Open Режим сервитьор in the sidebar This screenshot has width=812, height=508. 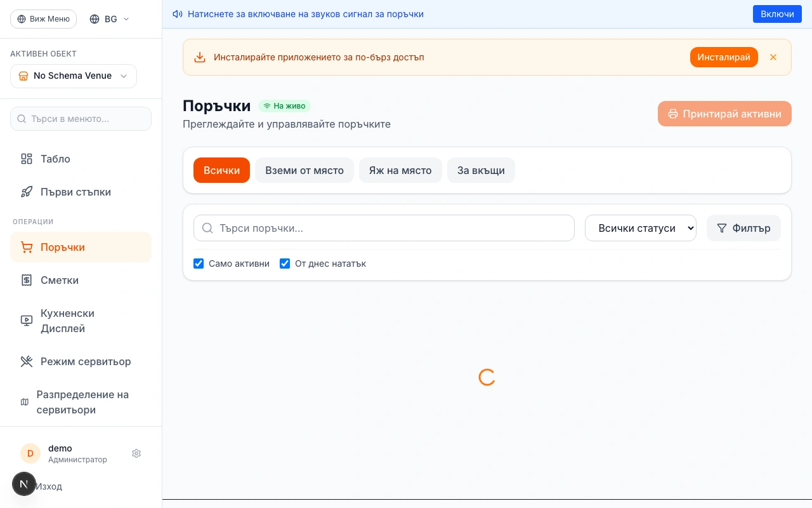tap(81, 361)
